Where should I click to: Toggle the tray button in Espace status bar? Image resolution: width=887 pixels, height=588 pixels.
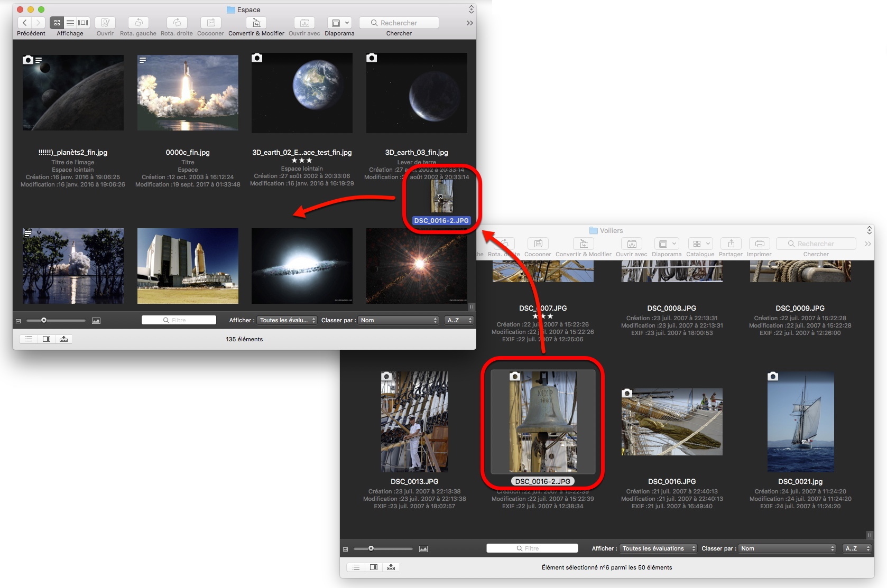(64, 339)
